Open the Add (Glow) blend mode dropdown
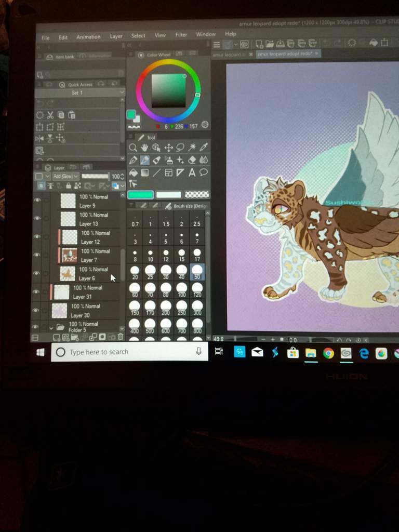This screenshot has height=532, width=399. pyautogui.click(x=66, y=177)
